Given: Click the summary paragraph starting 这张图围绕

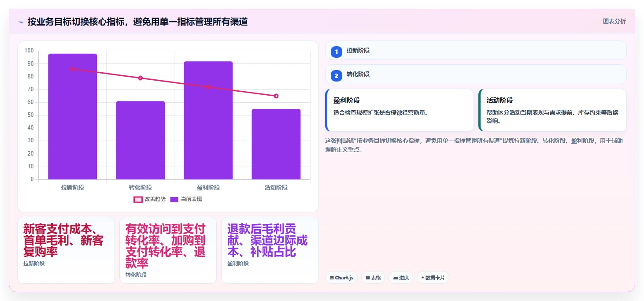Looking at the screenshot, I should 474,145.
